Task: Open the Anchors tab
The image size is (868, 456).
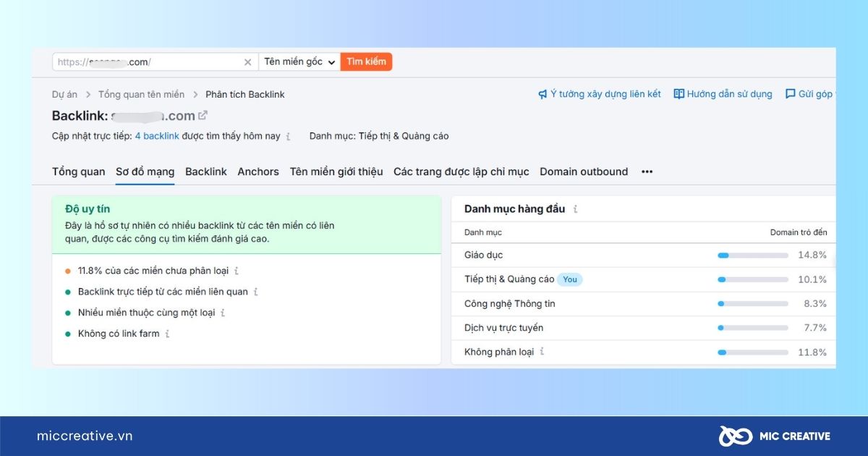Action: (x=258, y=172)
